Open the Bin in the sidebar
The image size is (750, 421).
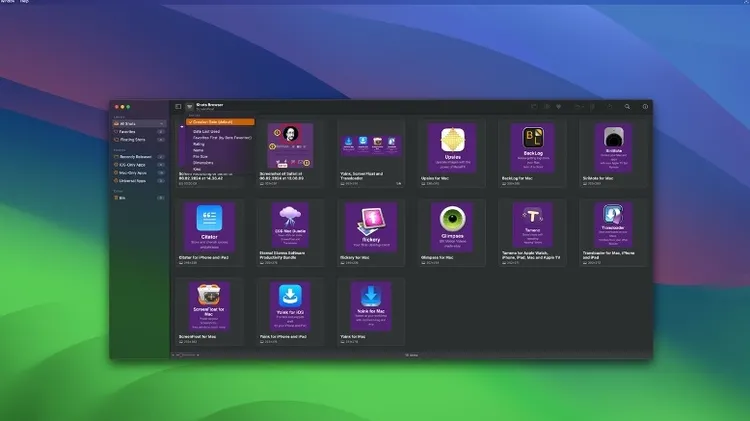(122, 197)
